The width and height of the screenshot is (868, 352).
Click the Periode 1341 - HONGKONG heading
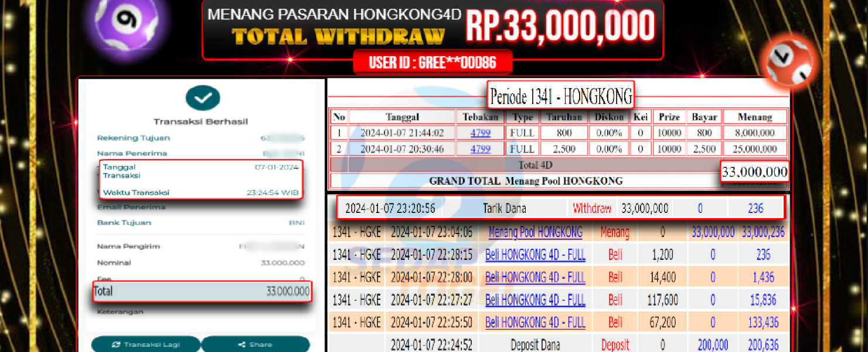561,96
